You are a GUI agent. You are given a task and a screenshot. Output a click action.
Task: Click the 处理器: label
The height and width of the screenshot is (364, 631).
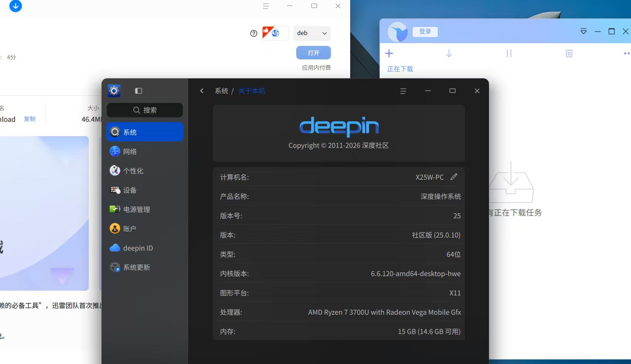click(231, 312)
